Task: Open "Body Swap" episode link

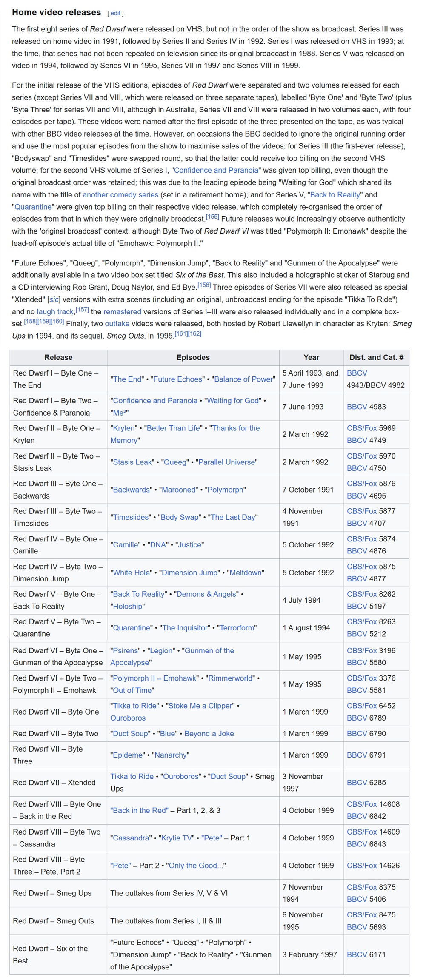Action: [180, 518]
